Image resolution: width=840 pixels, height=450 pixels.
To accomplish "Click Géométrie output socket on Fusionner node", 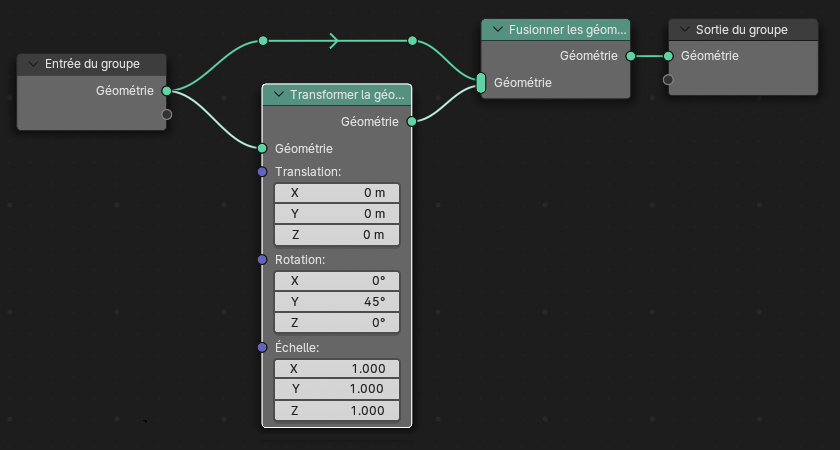I will click(630, 56).
